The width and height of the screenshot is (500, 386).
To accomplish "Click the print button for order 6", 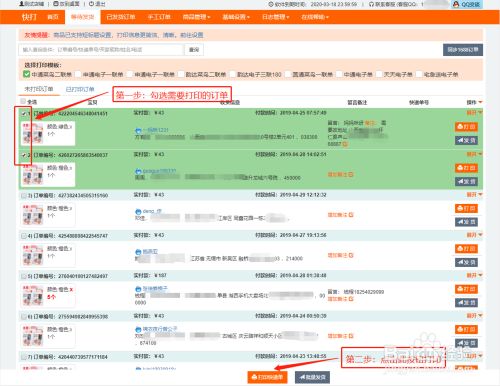I will coord(466,329).
